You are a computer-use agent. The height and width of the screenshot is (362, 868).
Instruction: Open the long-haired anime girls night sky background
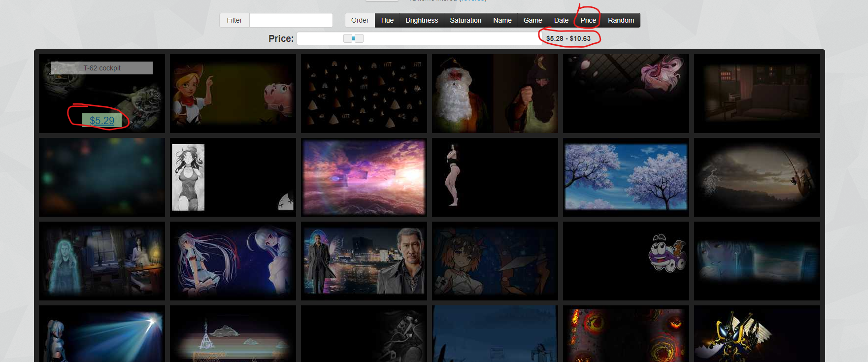(233, 261)
